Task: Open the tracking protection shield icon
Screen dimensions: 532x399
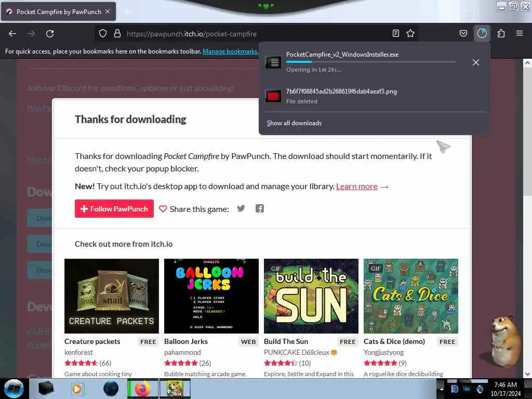Action: (x=103, y=34)
